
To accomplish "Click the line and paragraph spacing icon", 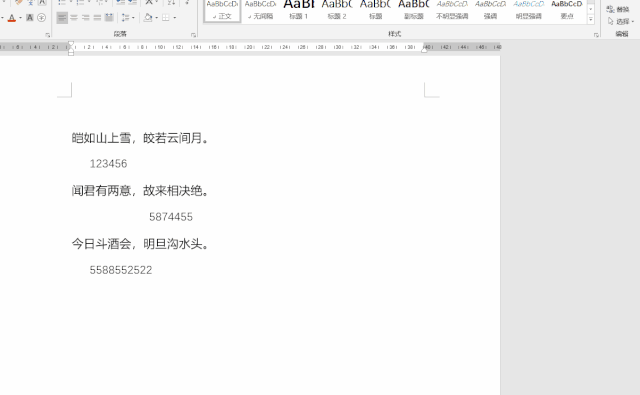I will point(125,18).
